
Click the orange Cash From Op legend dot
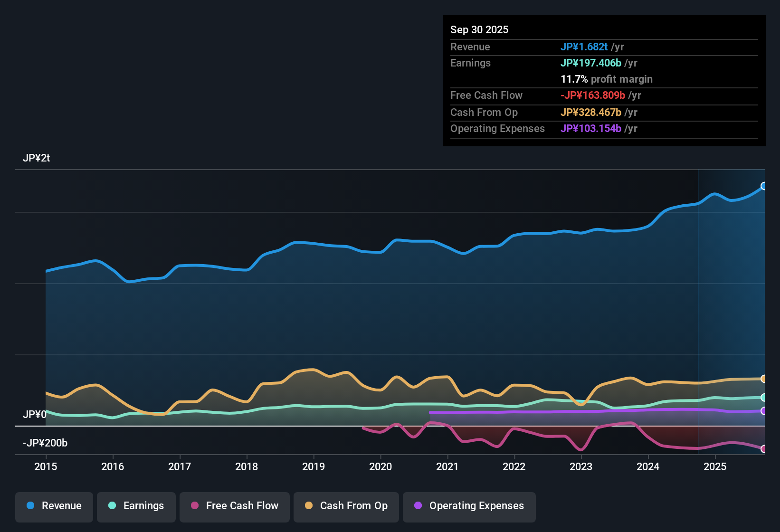(308, 506)
